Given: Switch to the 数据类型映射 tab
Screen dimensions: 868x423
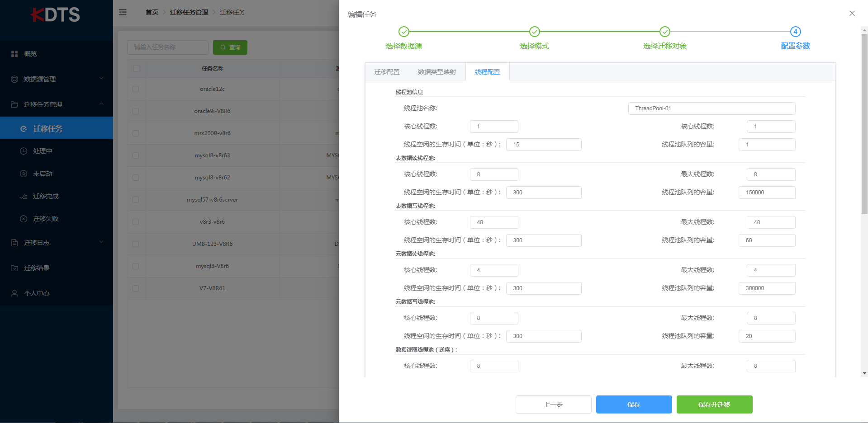Looking at the screenshot, I should pyautogui.click(x=437, y=72).
